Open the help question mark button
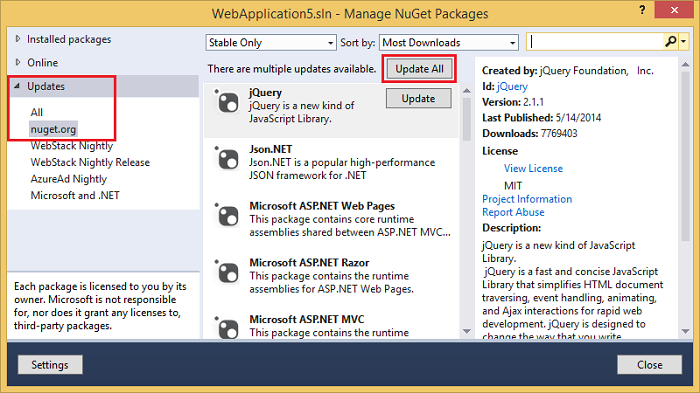The height and width of the screenshot is (393, 700). coord(642,10)
